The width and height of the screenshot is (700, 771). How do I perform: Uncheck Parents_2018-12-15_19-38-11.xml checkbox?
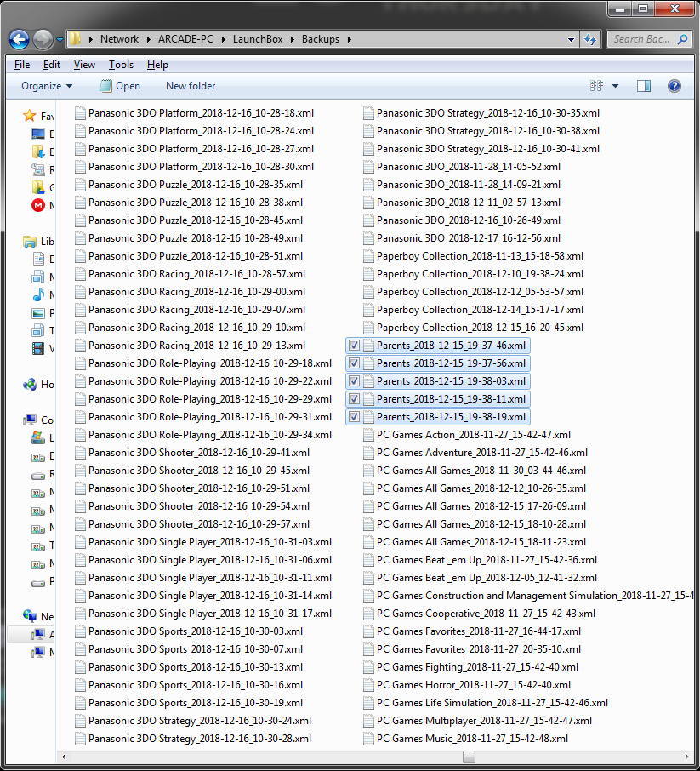pos(354,399)
